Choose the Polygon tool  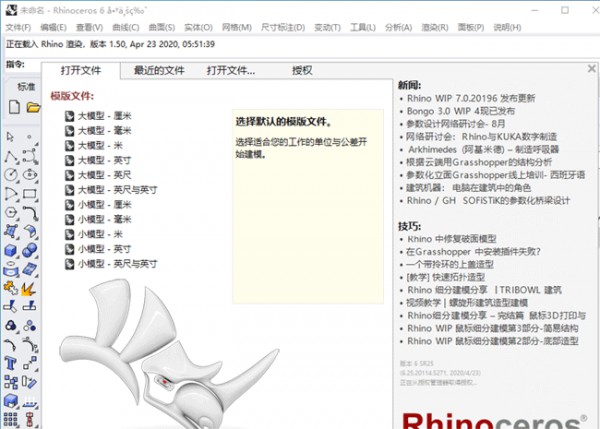click(x=11, y=212)
